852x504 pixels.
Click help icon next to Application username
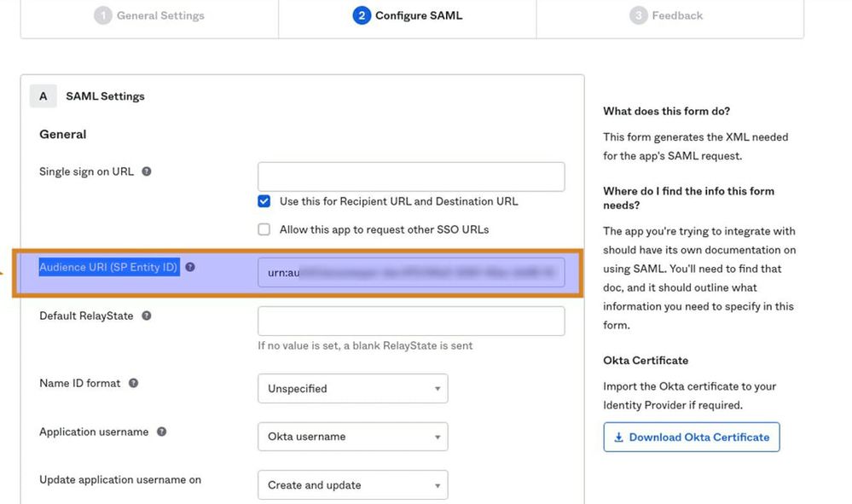click(161, 432)
